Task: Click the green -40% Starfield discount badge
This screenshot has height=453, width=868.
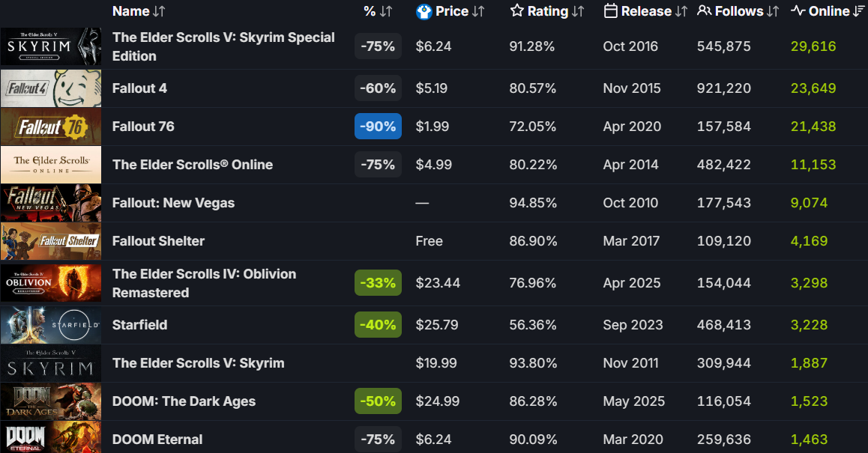Action: coord(378,325)
